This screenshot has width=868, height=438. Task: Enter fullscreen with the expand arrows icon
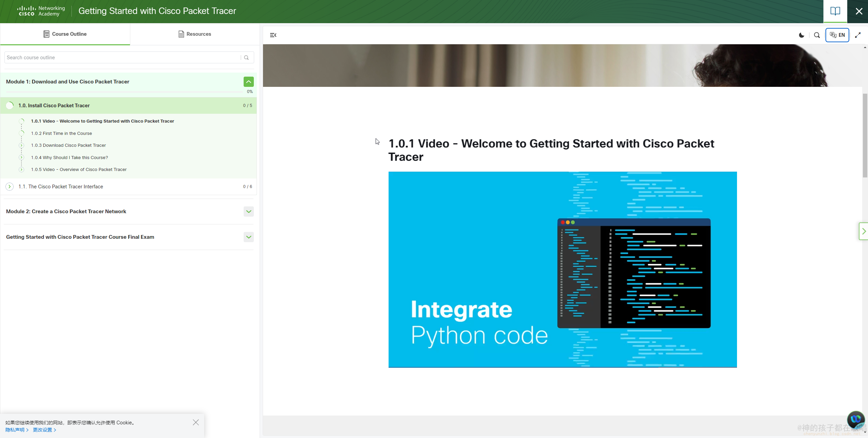pyautogui.click(x=858, y=35)
